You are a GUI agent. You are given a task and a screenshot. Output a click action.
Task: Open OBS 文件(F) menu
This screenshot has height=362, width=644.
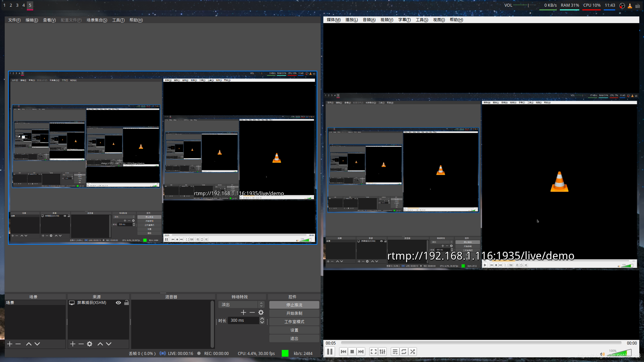point(14,20)
